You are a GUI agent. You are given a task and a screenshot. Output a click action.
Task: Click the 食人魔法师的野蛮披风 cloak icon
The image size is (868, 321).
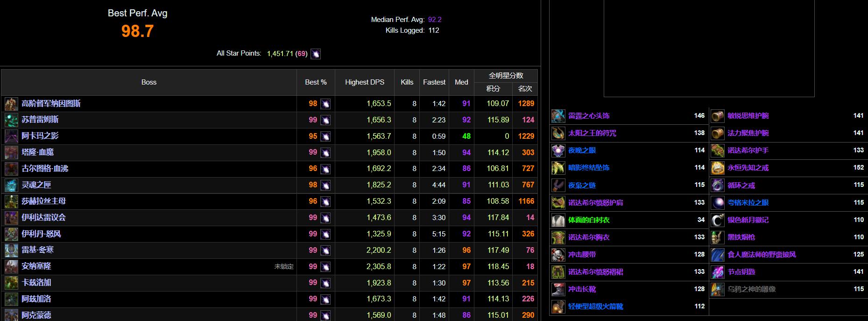[717, 255]
